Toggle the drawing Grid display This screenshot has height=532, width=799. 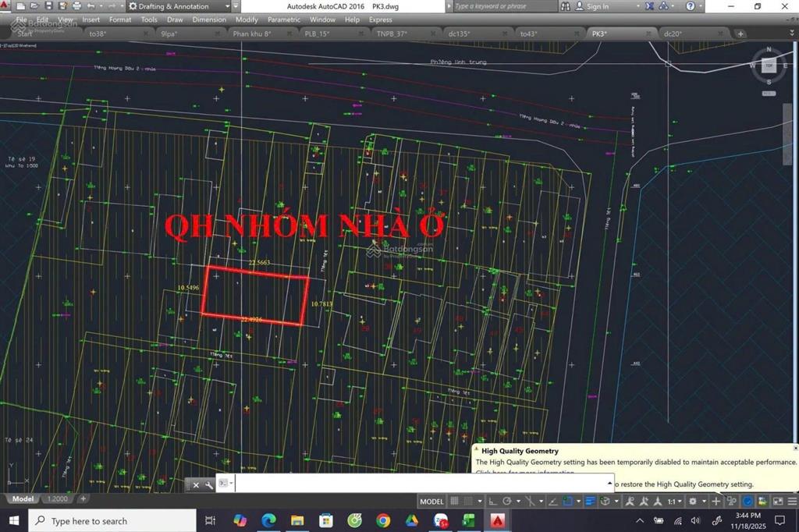click(x=455, y=502)
